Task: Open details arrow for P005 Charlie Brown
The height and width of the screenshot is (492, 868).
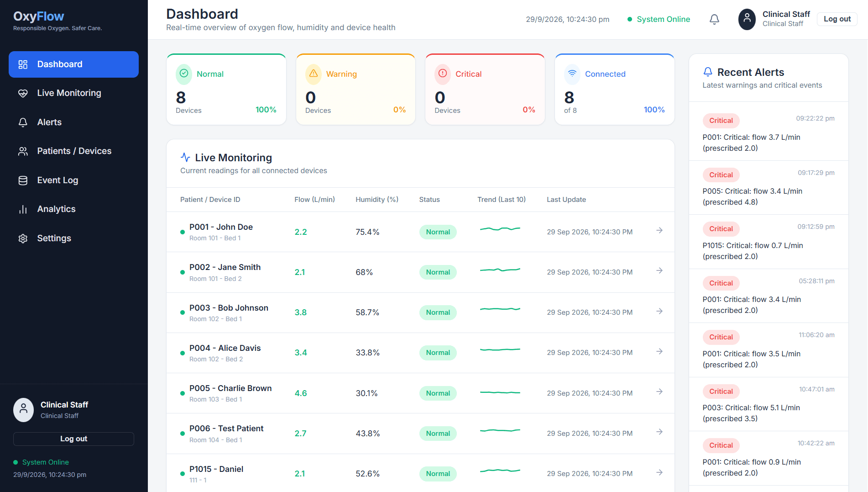Action: tap(659, 392)
